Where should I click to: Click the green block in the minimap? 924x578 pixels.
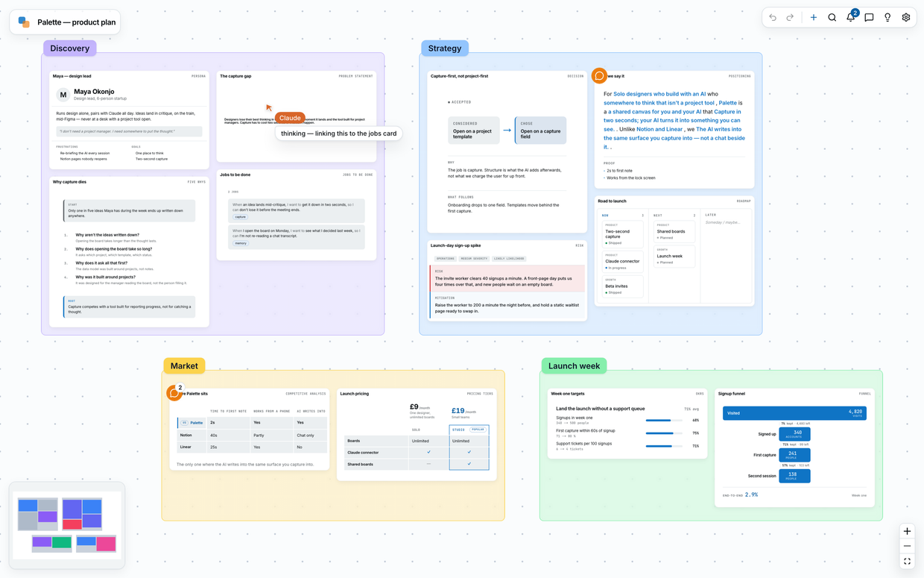tap(62, 543)
